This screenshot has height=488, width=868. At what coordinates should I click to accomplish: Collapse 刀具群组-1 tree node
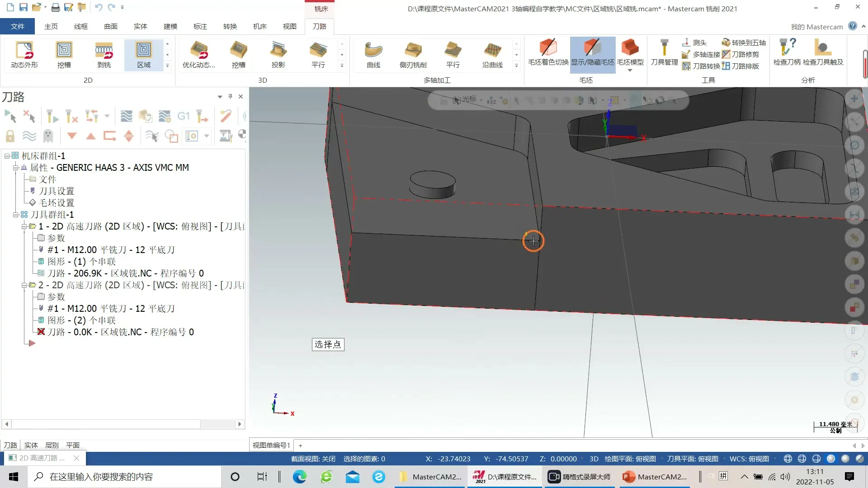[x=16, y=215]
